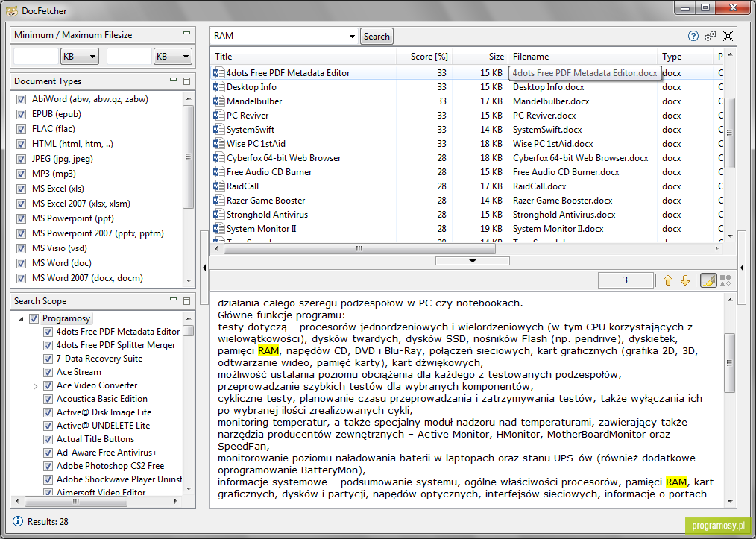Click the Search Scope horizontal scrollbar thumb

(x=76, y=502)
